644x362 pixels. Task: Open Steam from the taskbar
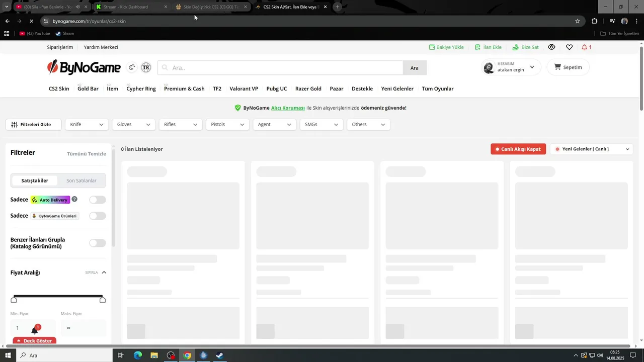point(220,355)
